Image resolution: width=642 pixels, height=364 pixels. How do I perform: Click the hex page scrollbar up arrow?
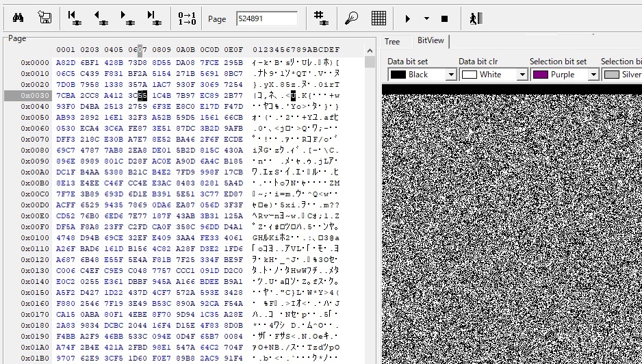coord(370,62)
